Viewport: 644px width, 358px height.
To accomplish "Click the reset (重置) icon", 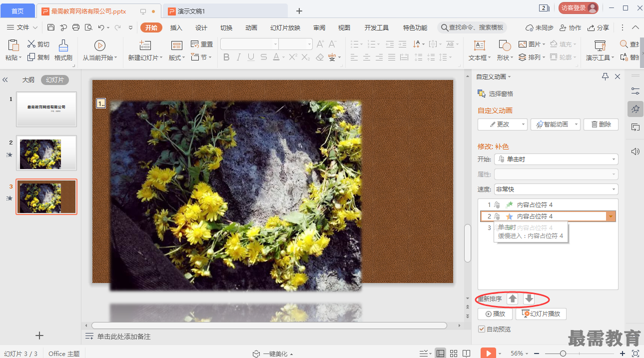I will [195, 44].
